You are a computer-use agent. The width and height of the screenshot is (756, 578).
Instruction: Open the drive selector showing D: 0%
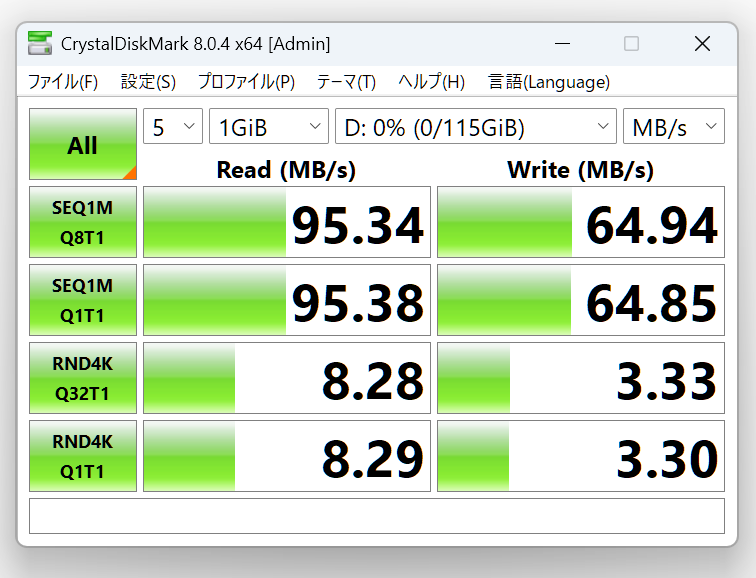click(x=476, y=126)
